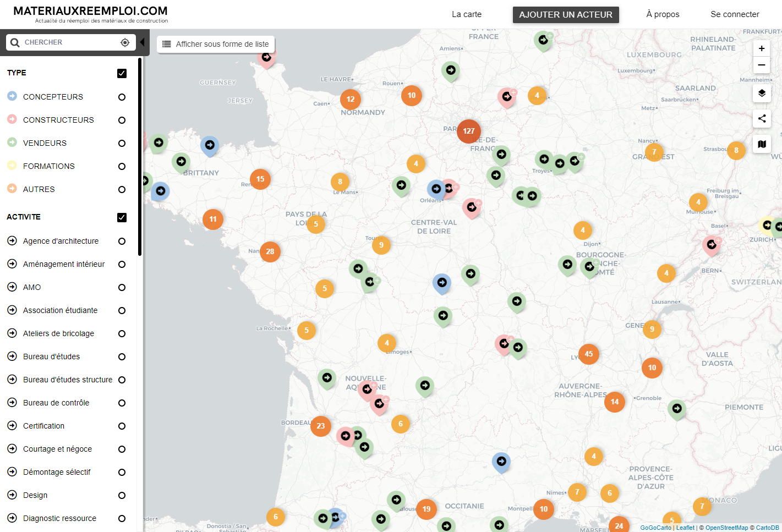The width and height of the screenshot is (782, 532).
Task: Expand the Démontage sélectif activity filter
Action: [x=12, y=472]
